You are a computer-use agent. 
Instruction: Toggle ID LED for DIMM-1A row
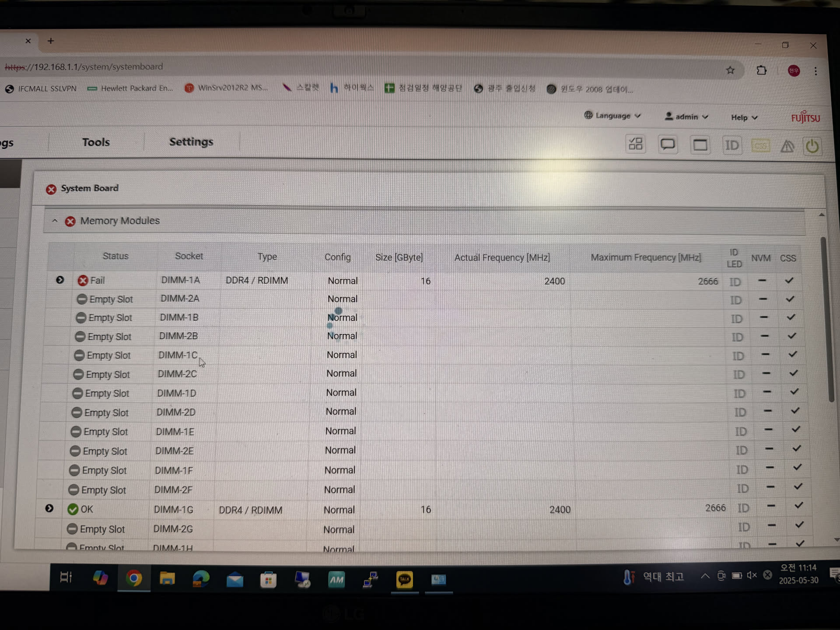pyautogui.click(x=735, y=282)
